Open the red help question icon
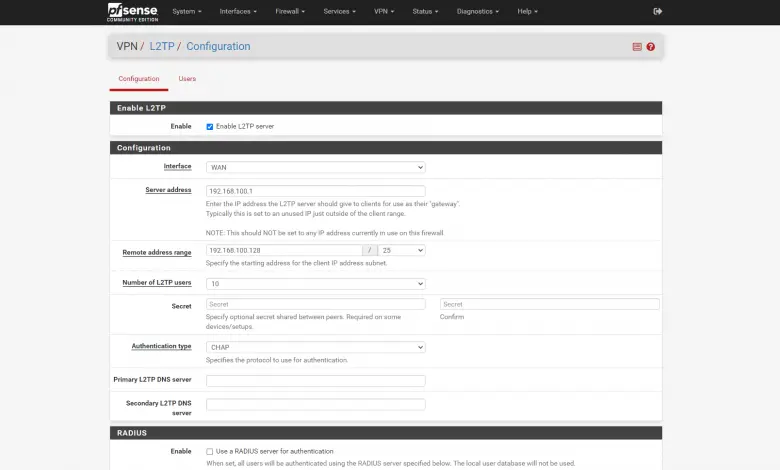Image resolution: width=780 pixels, height=470 pixels. click(651, 47)
